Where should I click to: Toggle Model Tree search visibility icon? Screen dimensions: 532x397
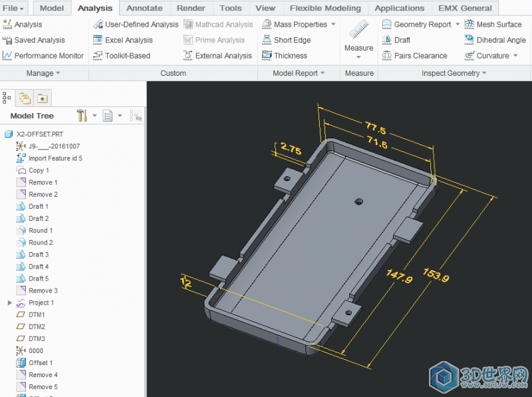(136, 116)
